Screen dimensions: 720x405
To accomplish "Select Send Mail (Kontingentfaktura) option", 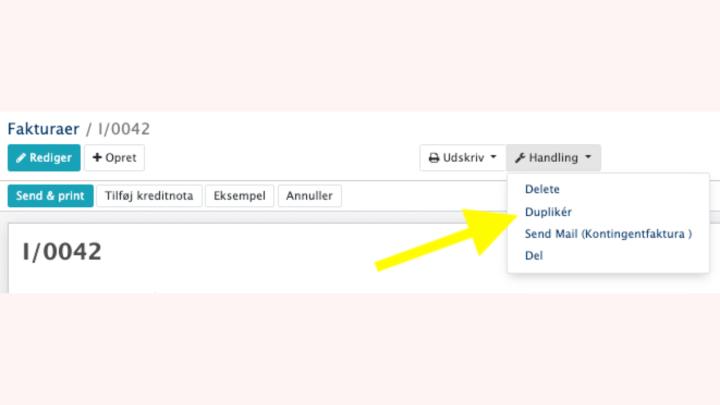I will point(608,234).
